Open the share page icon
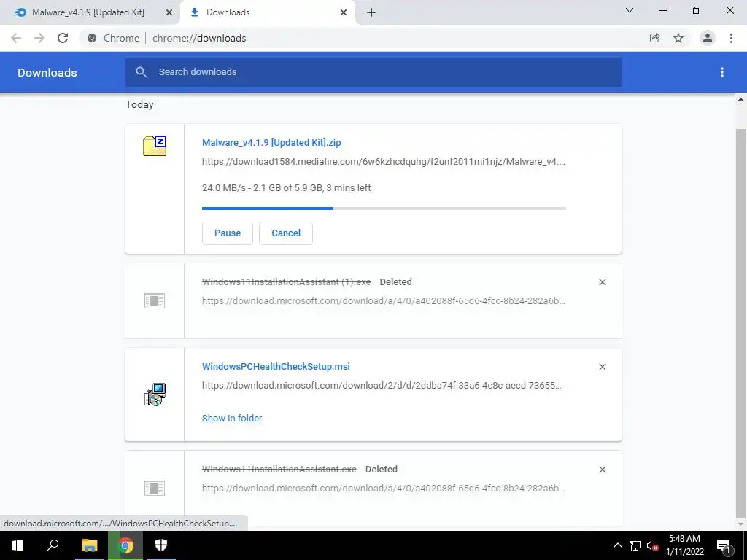This screenshot has height=560, width=747. point(654,38)
